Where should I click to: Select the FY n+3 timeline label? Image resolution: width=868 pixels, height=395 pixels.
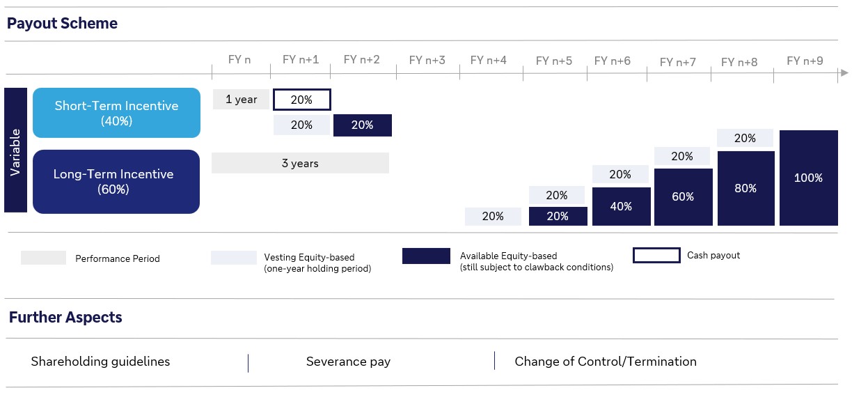pyautogui.click(x=427, y=60)
